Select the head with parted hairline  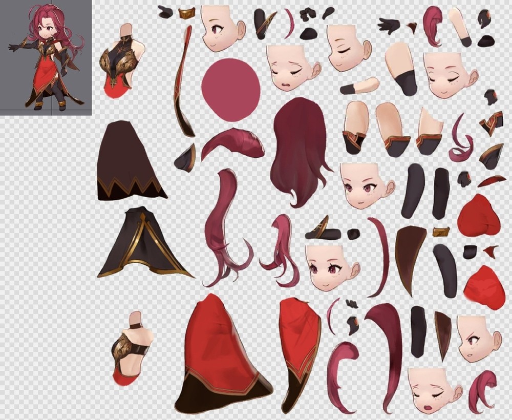pyautogui.click(x=332, y=266)
